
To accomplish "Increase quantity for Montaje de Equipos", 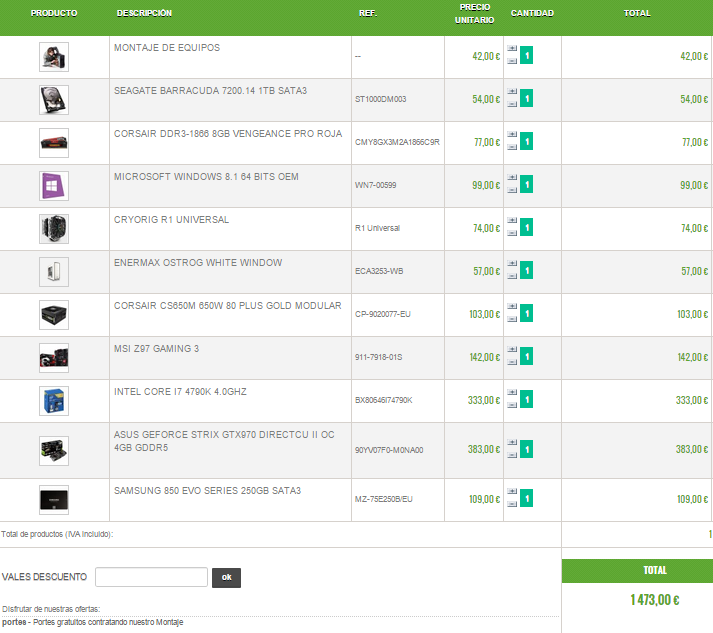I will (x=512, y=48).
